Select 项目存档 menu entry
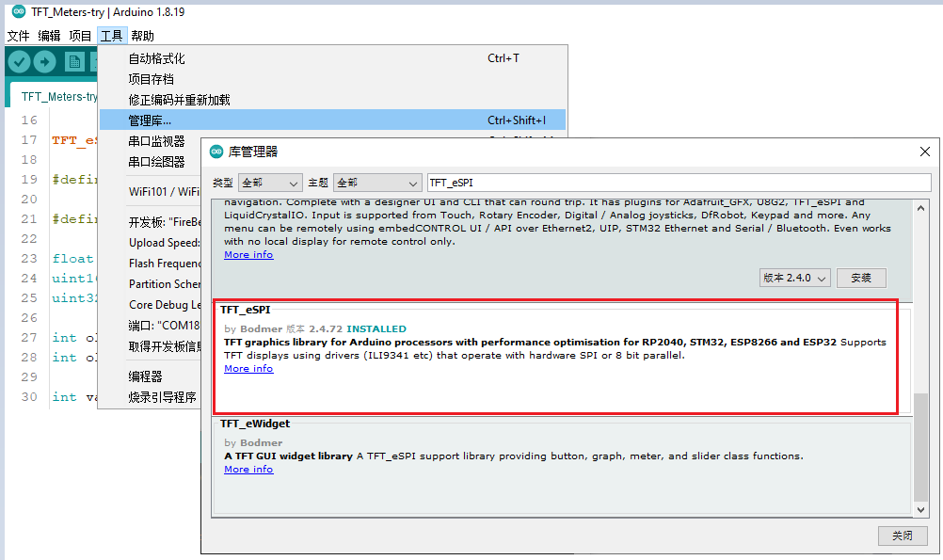The height and width of the screenshot is (560, 943). coord(332,79)
